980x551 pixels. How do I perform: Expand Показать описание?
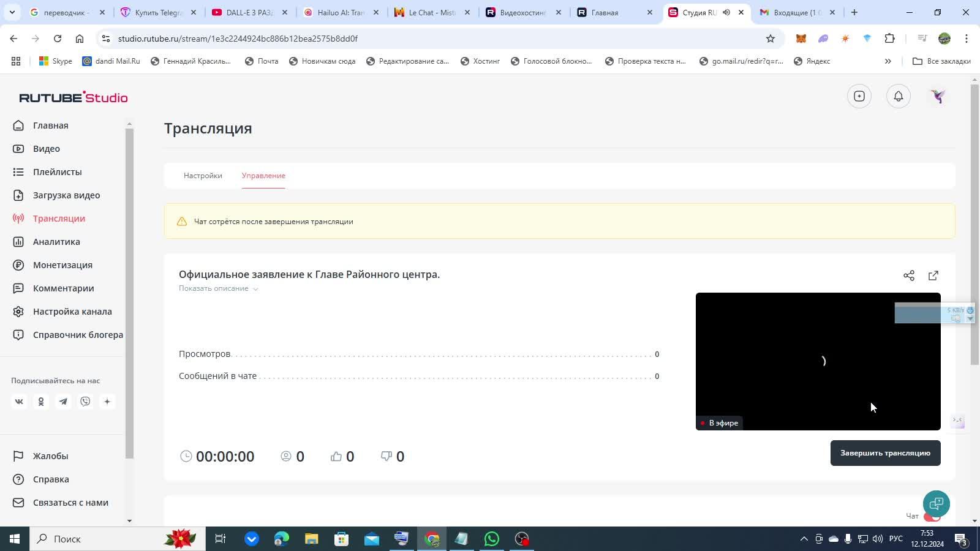(x=218, y=288)
